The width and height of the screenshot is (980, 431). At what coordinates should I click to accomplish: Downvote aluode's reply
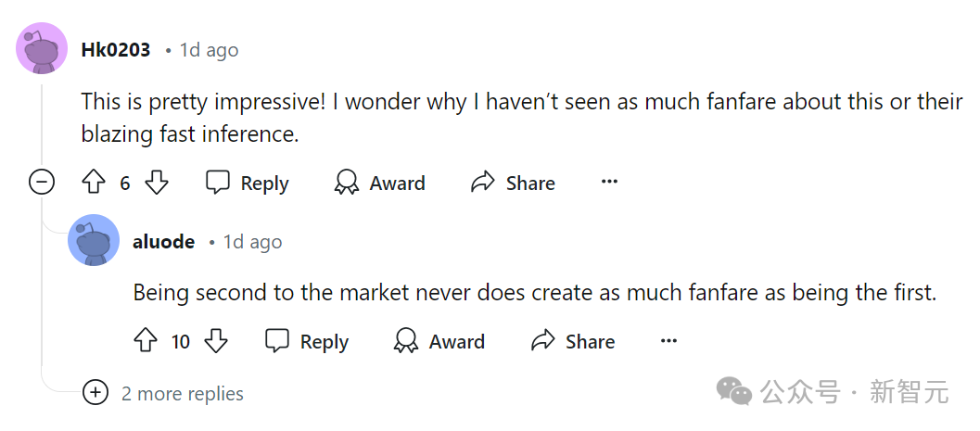pyautogui.click(x=215, y=341)
